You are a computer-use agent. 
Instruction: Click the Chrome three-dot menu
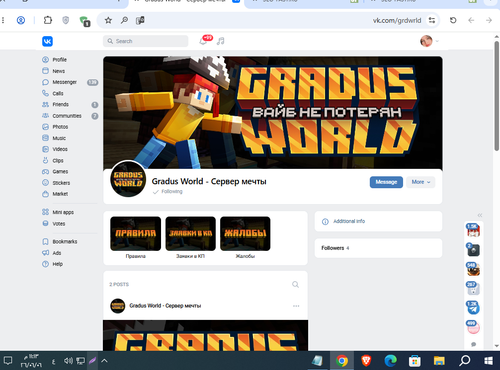[3, 20]
